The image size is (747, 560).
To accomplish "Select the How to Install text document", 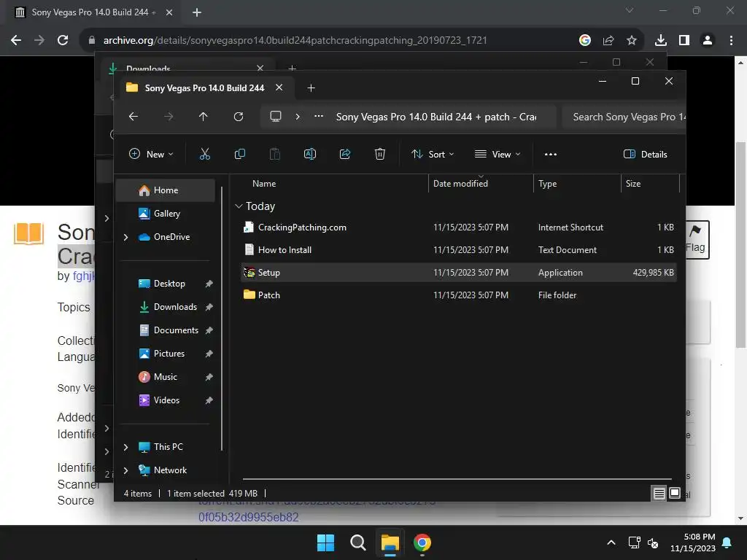I will pos(459,249).
